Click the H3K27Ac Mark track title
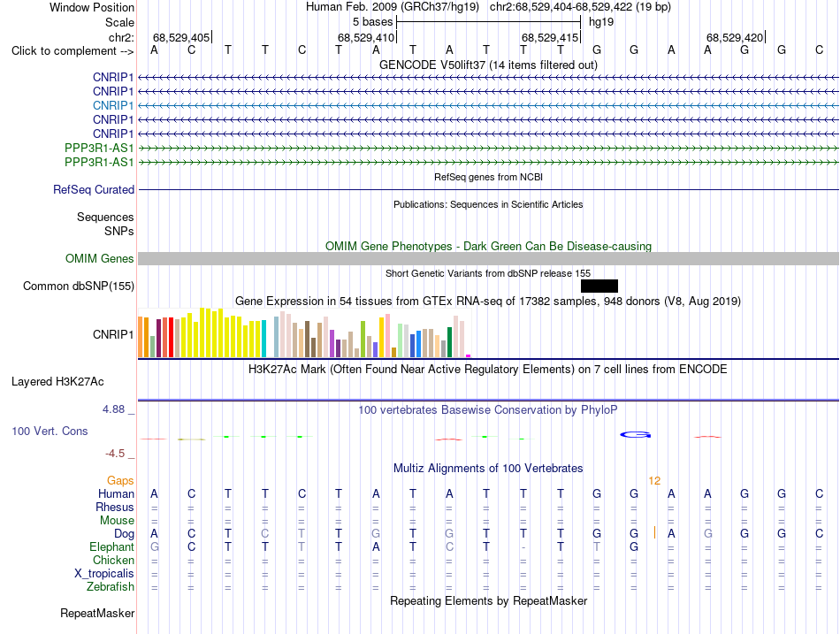The width and height of the screenshot is (840, 634). click(x=487, y=370)
